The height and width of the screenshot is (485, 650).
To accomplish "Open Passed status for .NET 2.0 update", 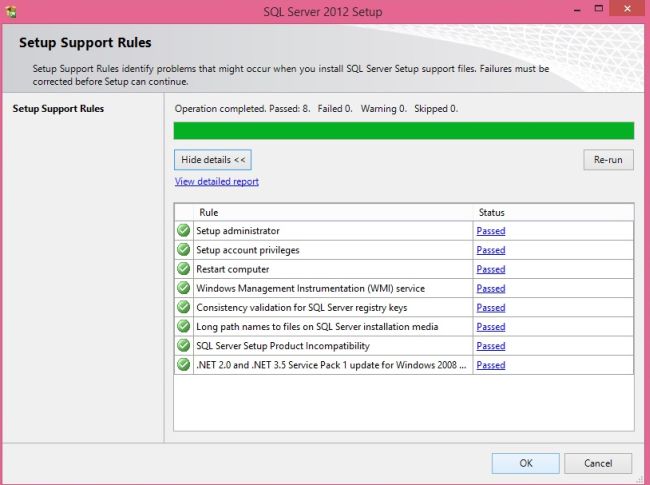I will click(x=491, y=365).
